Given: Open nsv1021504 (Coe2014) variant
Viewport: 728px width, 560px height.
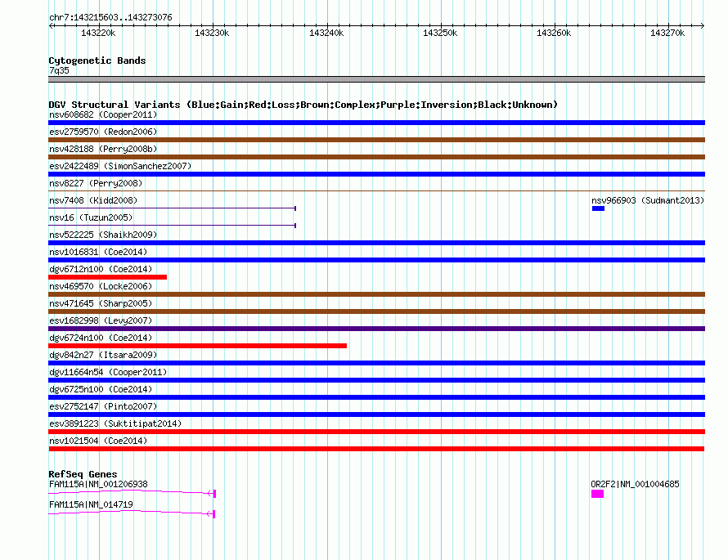Looking at the screenshot, I should 98,441.
